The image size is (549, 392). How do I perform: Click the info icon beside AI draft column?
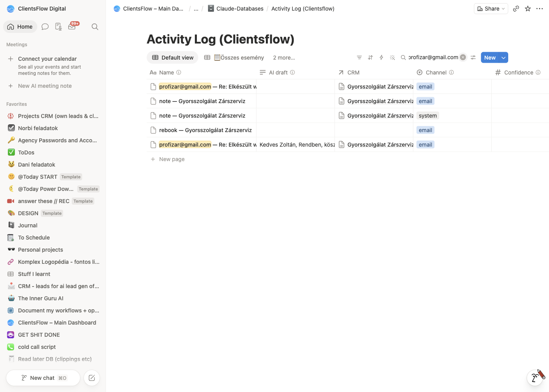(x=293, y=73)
